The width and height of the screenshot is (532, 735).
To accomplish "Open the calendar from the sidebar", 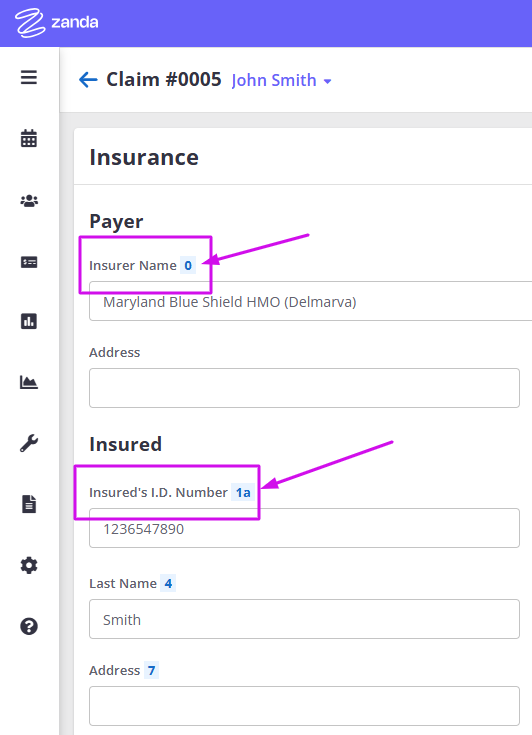I will click(29, 138).
